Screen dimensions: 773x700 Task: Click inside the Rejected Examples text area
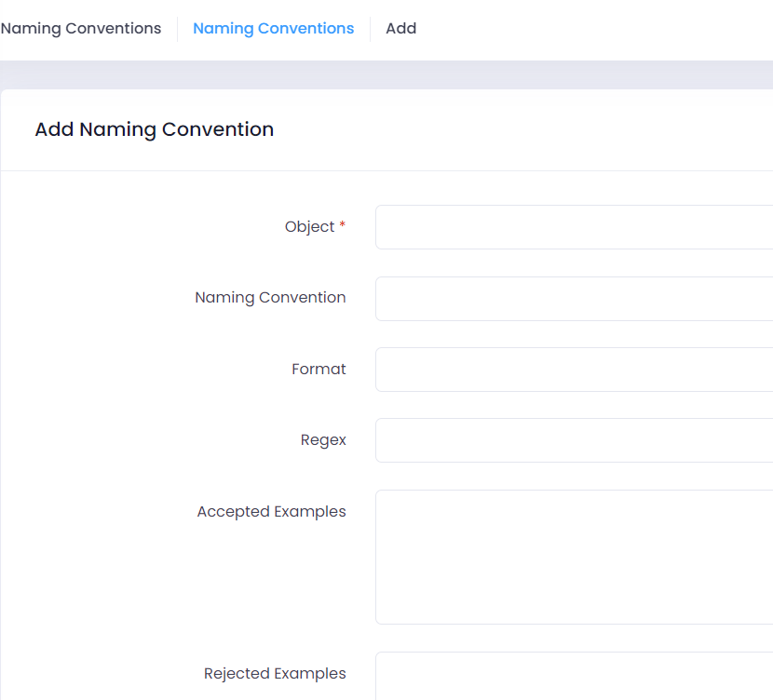[x=574, y=676]
